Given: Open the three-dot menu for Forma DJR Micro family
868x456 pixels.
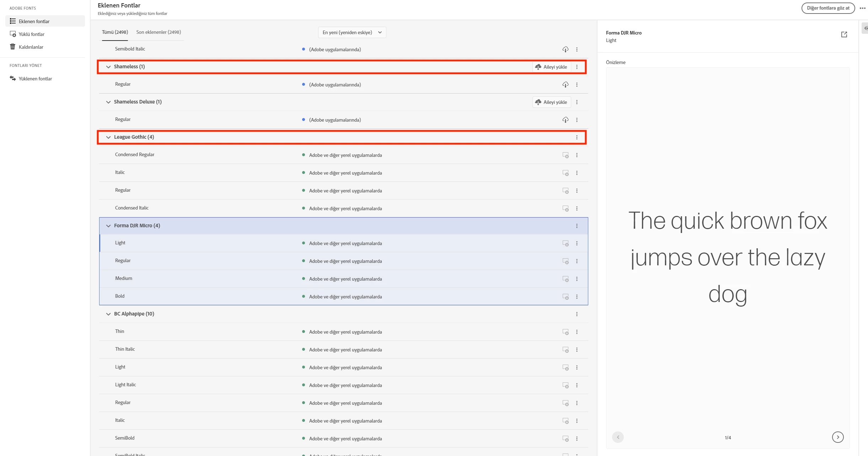Looking at the screenshot, I should 577,226.
